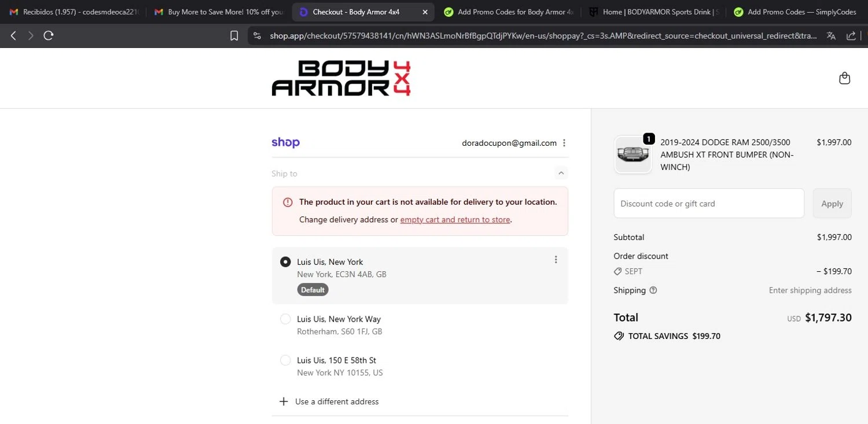Click the total amount $1,797.30
868x424 pixels.
click(x=828, y=318)
